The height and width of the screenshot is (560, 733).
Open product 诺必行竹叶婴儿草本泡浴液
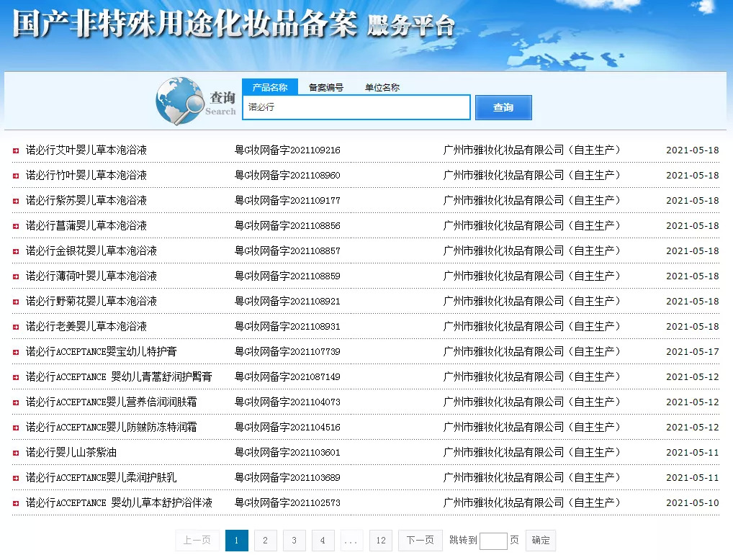coord(86,176)
